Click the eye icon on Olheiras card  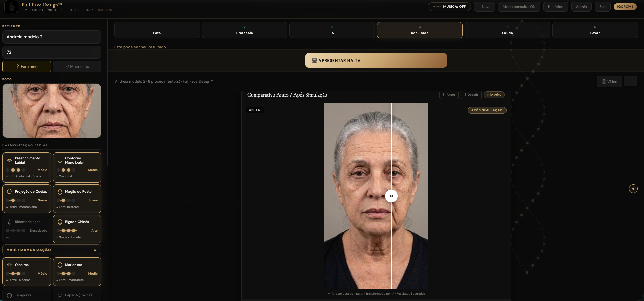coord(9,265)
